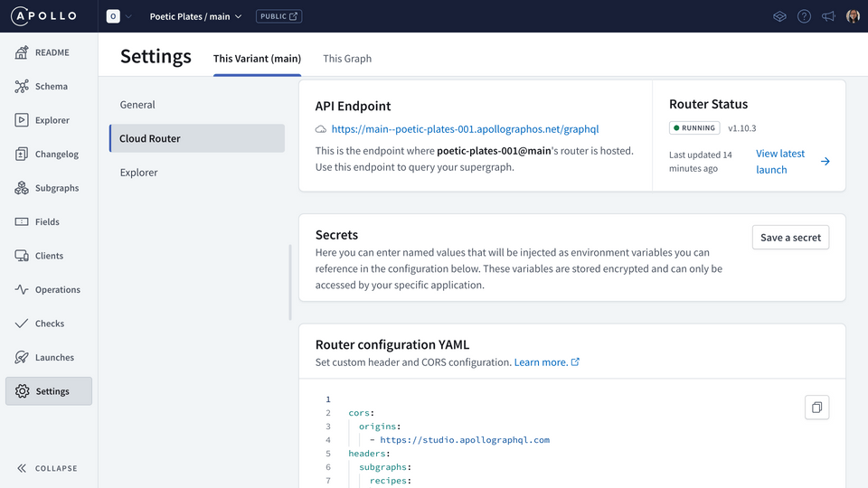The width and height of the screenshot is (868, 488).
Task: Open the Apollo education layers icon
Action: (779, 16)
